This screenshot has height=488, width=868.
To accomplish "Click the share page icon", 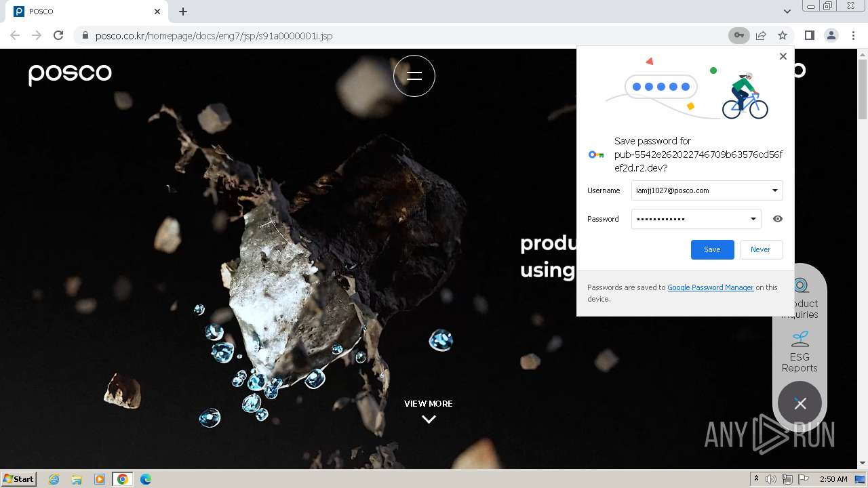I will pyautogui.click(x=761, y=35).
